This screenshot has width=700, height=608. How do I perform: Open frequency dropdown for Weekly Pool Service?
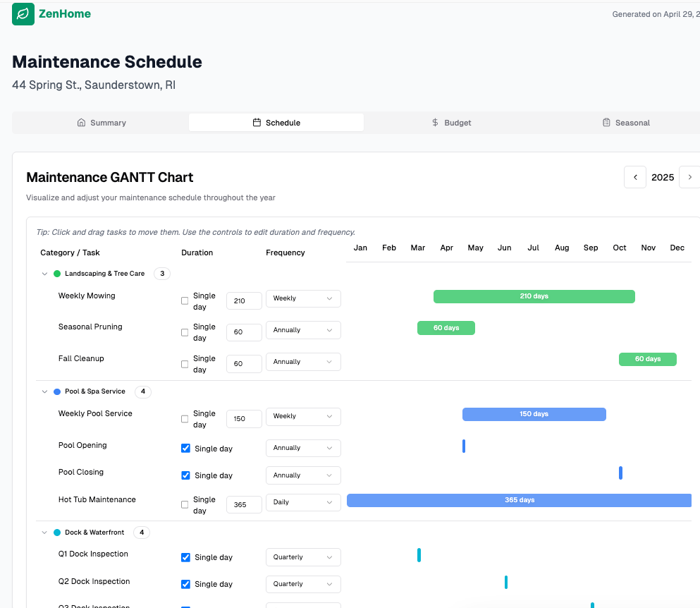click(x=303, y=416)
